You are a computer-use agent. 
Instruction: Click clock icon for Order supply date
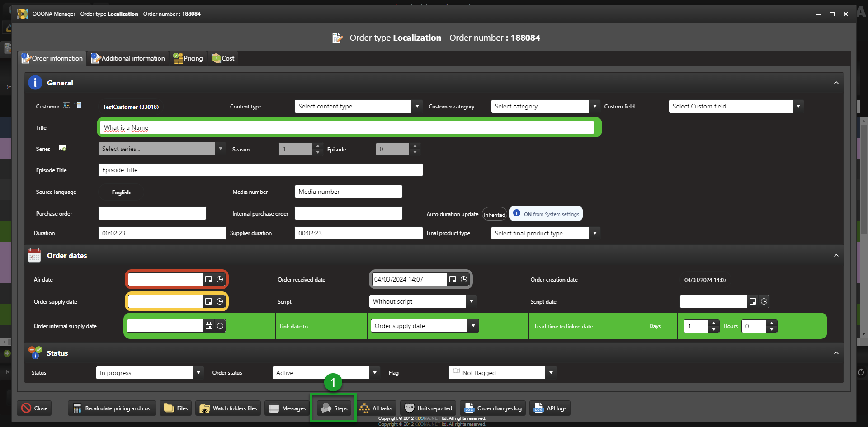(220, 301)
